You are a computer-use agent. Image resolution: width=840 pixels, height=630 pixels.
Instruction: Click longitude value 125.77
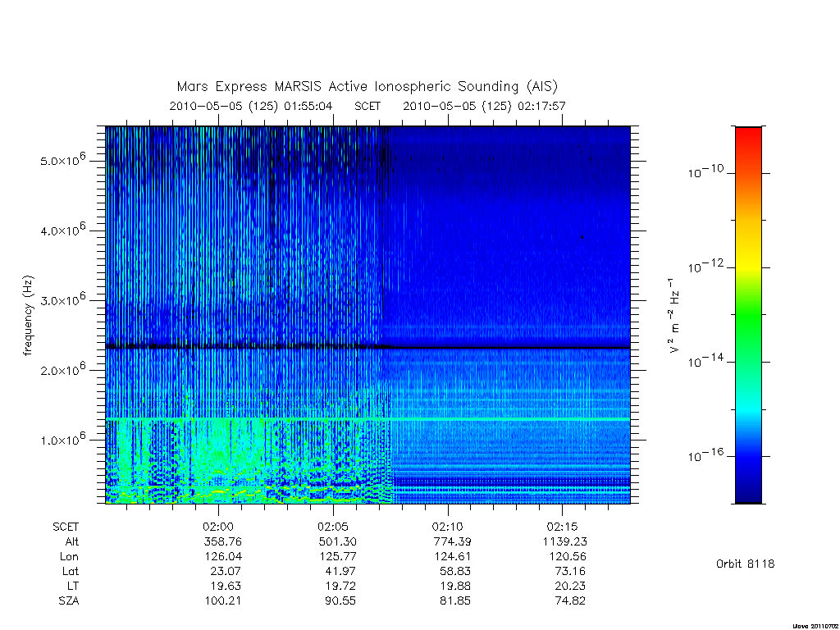click(337, 557)
